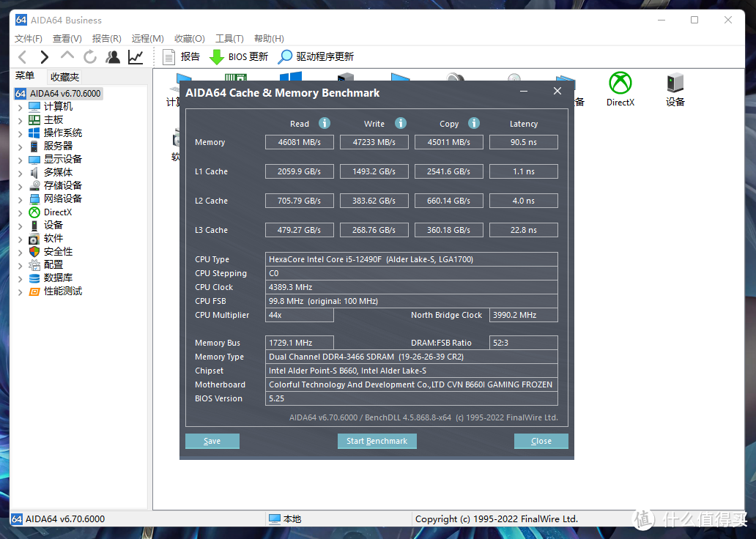Viewport: 756px width, 539px height.
Task: Expand the 主板 tree node
Action: (x=20, y=120)
